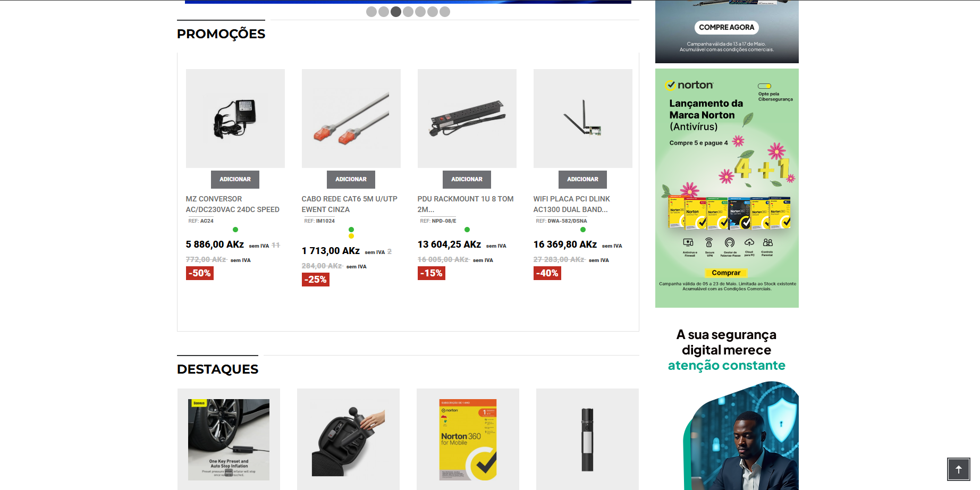Click the COMPRE AGORA banner button
Image resolution: width=980 pixels, height=490 pixels.
click(726, 27)
